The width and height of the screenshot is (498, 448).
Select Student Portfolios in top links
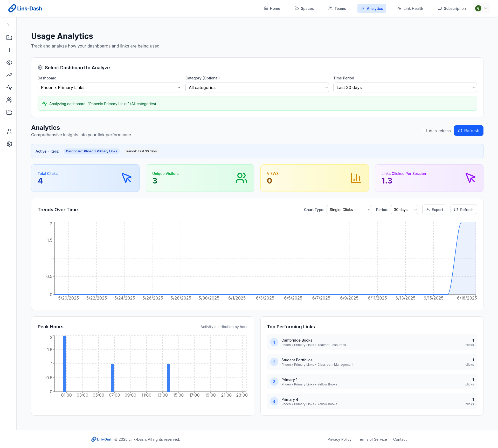click(372, 362)
